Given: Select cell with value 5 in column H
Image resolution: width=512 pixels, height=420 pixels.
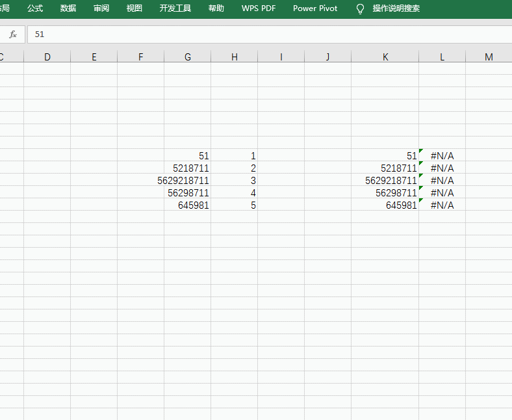Looking at the screenshot, I should 234,205.
